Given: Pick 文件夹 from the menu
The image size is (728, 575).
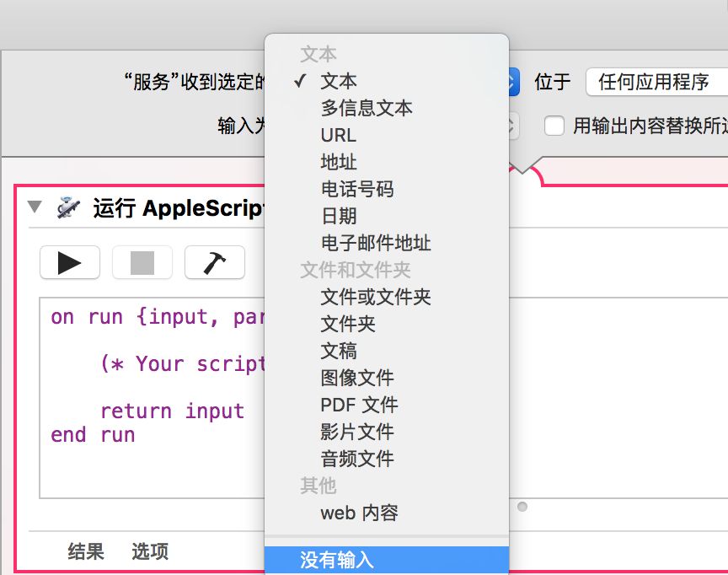Looking at the screenshot, I should (x=386, y=324).
